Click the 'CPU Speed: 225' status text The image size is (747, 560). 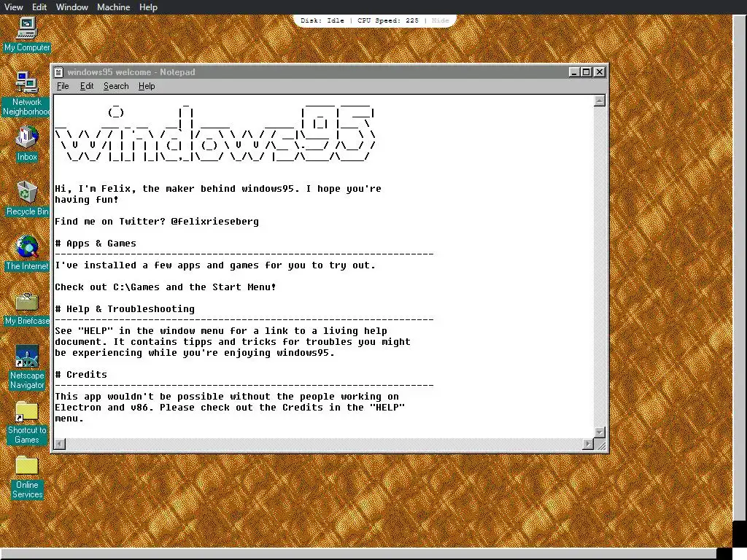388,20
